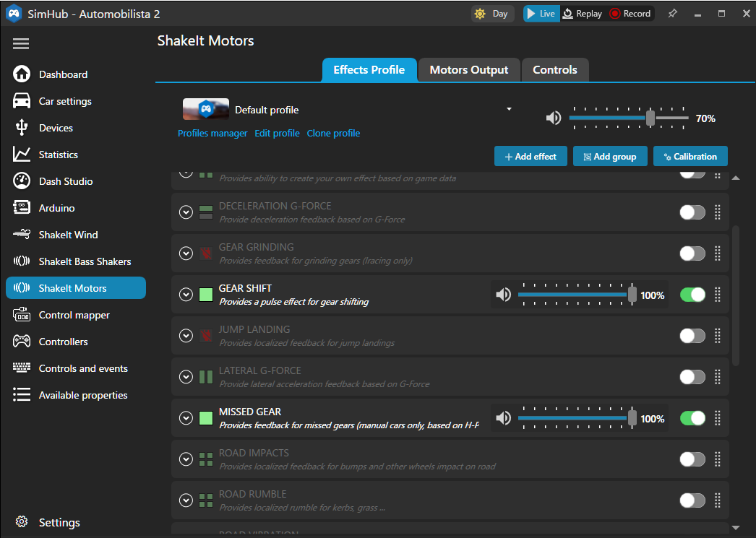Image resolution: width=756 pixels, height=538 pixels.
Task: Click the ShakeIt Wind icon
Action: [21, 235]
